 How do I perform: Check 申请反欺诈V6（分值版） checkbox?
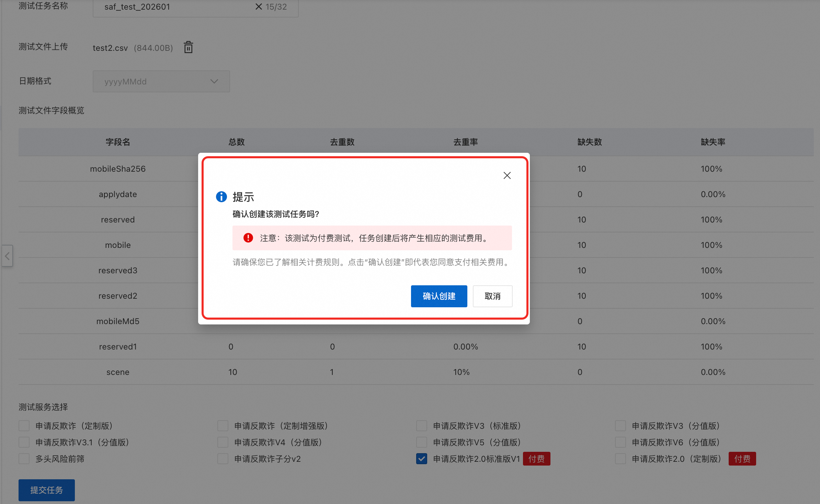tap(620, 442)
